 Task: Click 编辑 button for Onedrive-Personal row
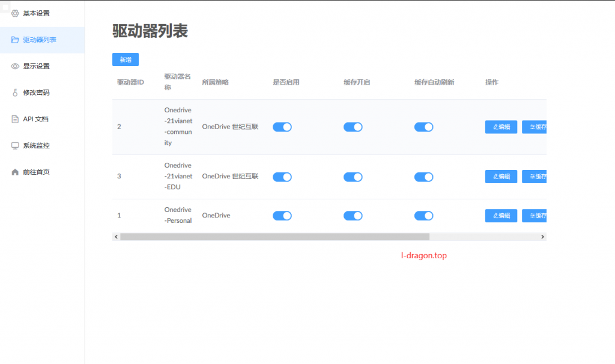coord(501,216)
